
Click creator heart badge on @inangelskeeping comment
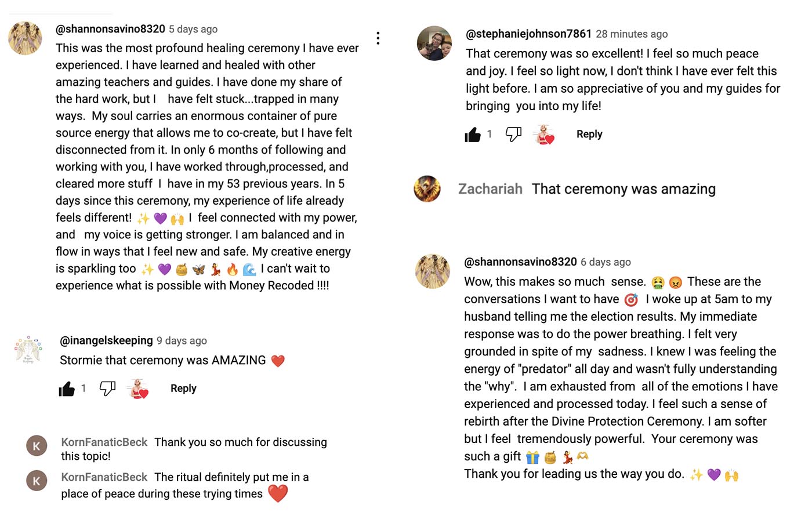tap(139, 388)
